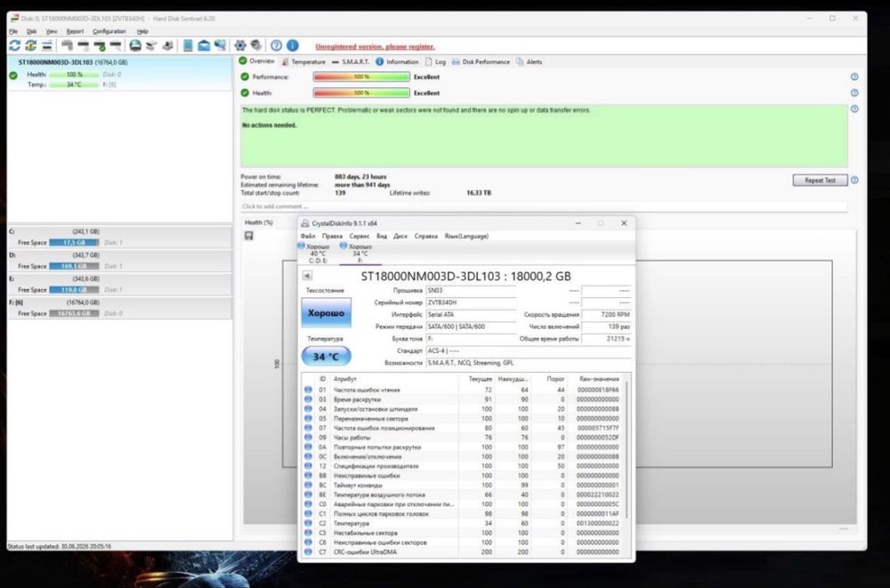The height and width of the screenshot is (588, 890).
Task: Switch to the Information tab
Action: pyautogui.click(x=397, y=62)
